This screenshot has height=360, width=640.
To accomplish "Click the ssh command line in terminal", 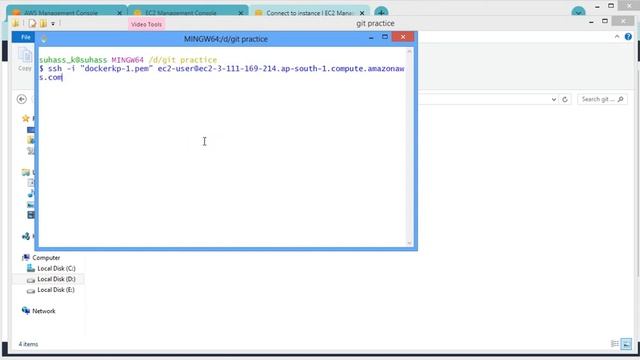I will (222, 73).
